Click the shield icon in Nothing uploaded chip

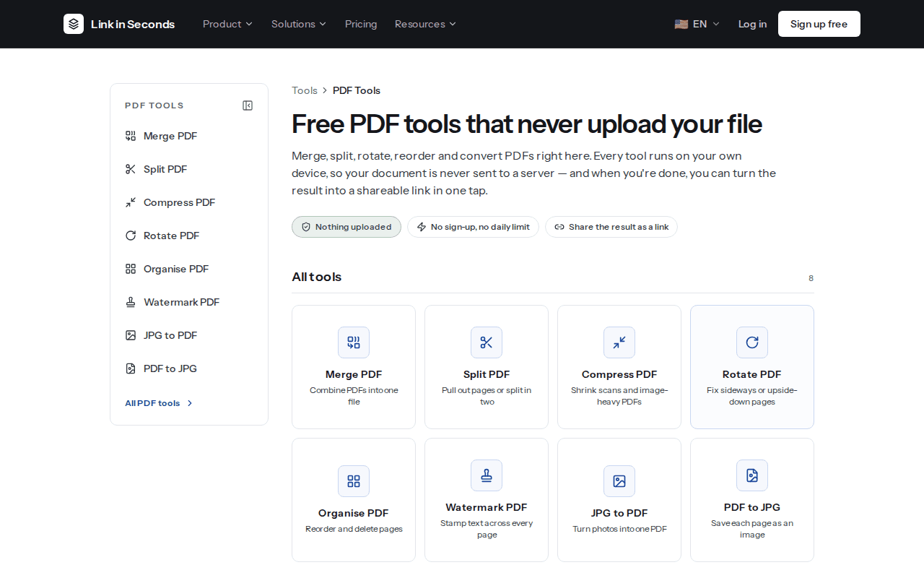[306, 227]
